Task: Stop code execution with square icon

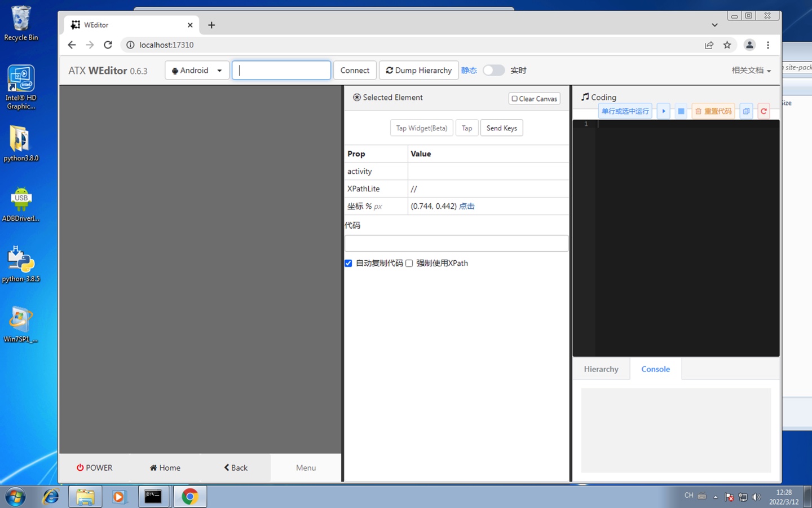Action: [681, 111]
